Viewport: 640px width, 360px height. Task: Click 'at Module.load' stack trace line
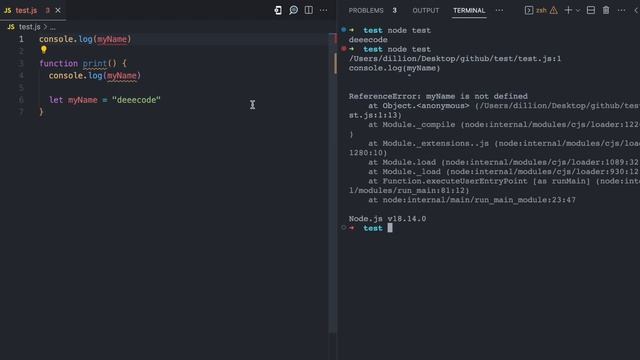[503, 162]
